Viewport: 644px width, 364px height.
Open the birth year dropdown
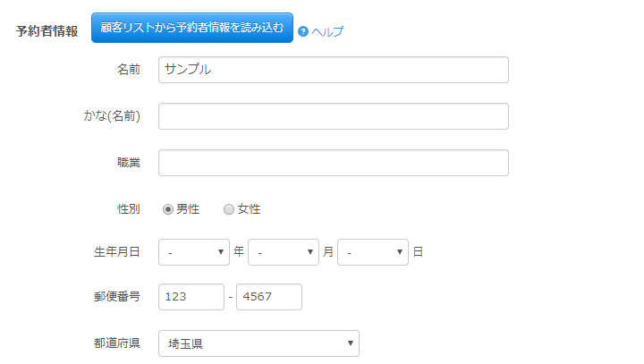[x=194, y=252]
